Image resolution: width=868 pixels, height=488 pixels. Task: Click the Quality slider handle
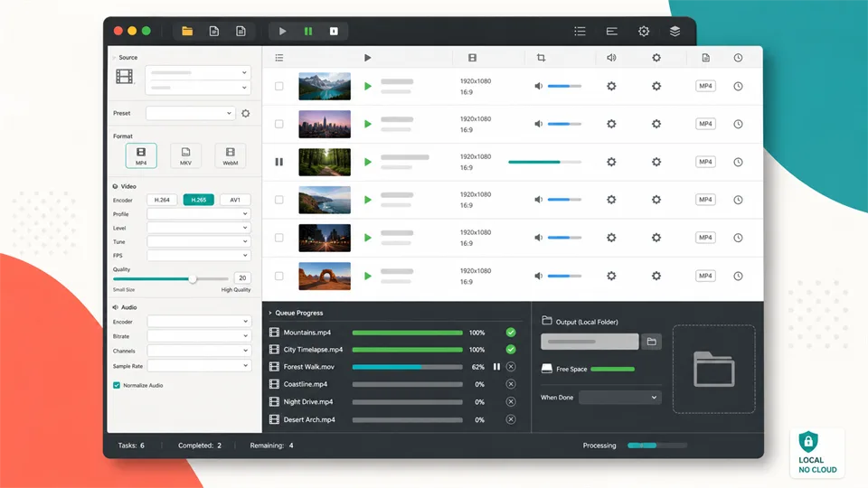[192, 279]
